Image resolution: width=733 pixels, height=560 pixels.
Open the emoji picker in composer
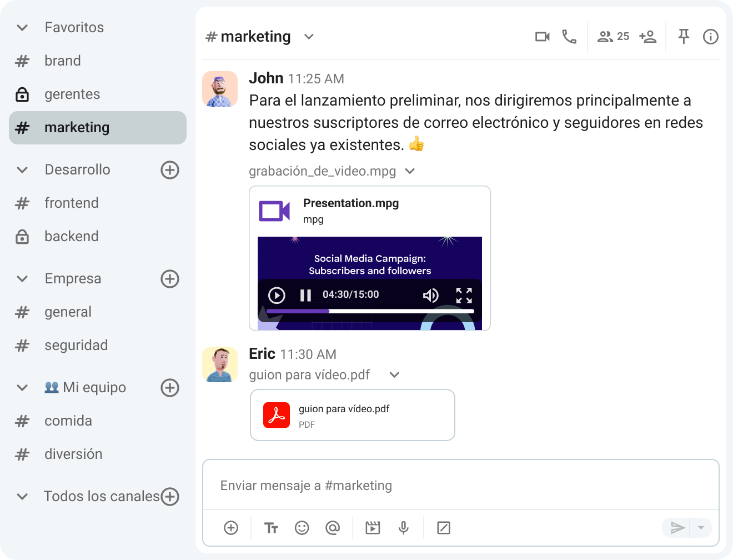click(302, 528)
